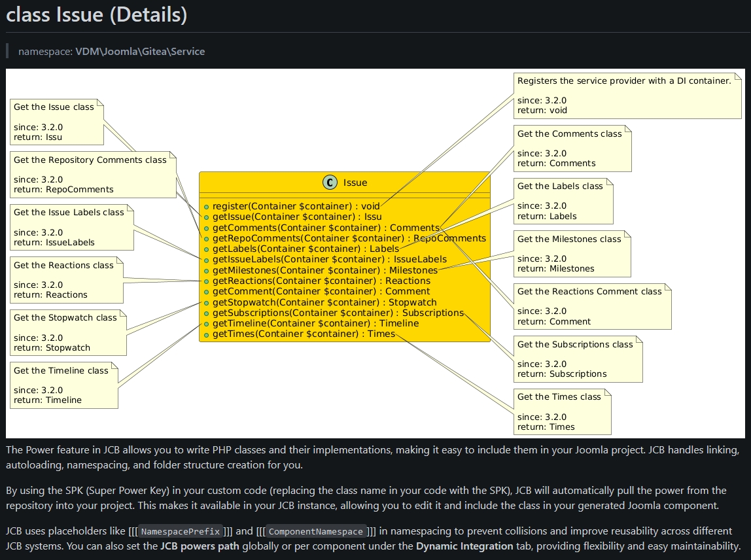Image resolution: width=751 pixels, height=560 pixels.
Task: Click the 'Get the Times class' note
Action: click(562, 411)
